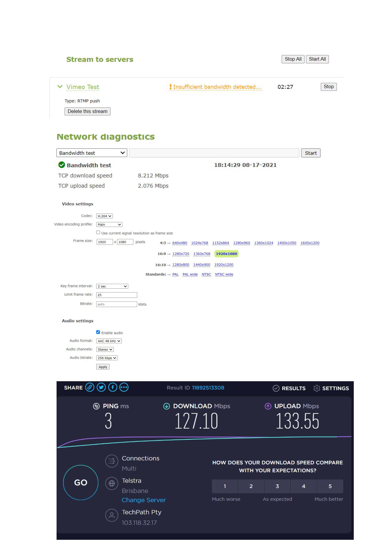Click the UPLOAD arrow icon
The height and width of the screenshot is (554, 392).
[x=268, y=406]
